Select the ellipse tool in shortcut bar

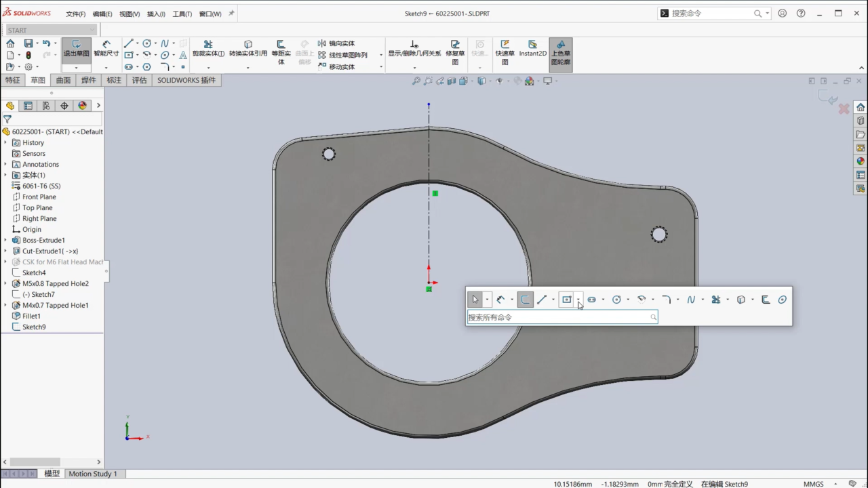[x=782, y=300]
